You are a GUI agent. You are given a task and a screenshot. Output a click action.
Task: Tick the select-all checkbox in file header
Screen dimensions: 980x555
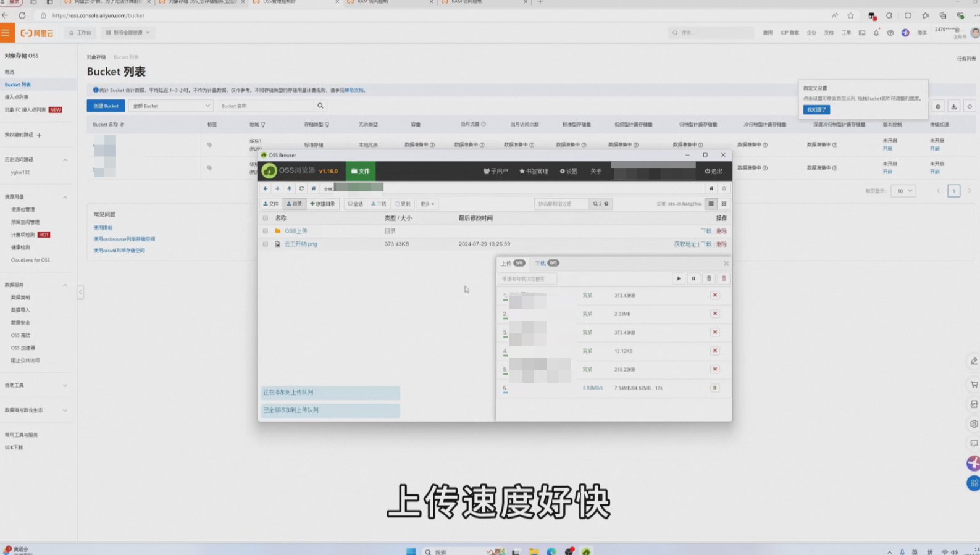coord(266,218)
